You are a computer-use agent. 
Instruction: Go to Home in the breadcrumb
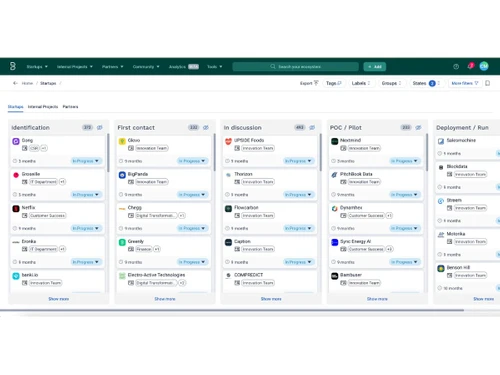point(27,83)
